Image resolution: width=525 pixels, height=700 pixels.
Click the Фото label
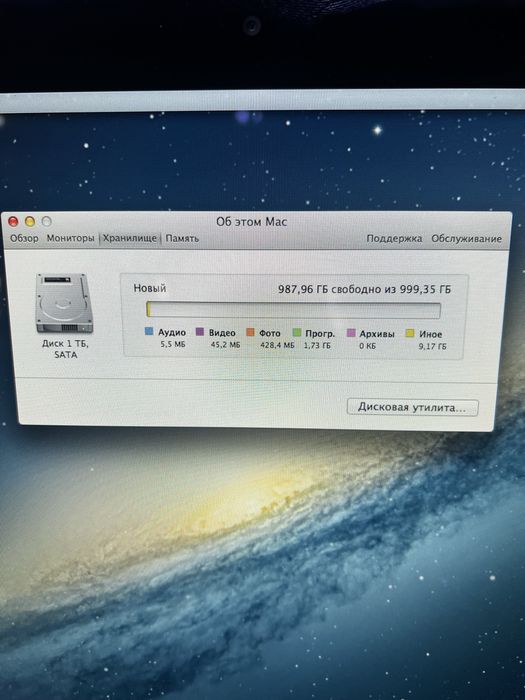(x=270, y=333)
